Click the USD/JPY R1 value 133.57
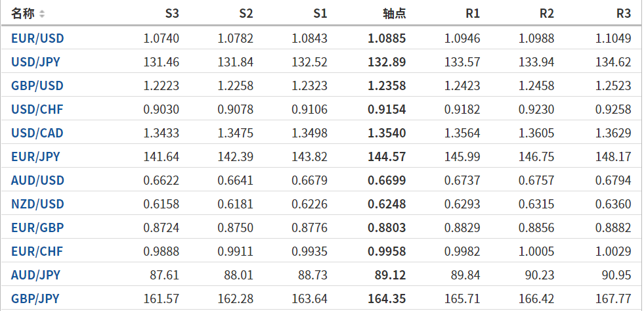The image size is (644, 311). pyautogui.click(x=462, y=62)
